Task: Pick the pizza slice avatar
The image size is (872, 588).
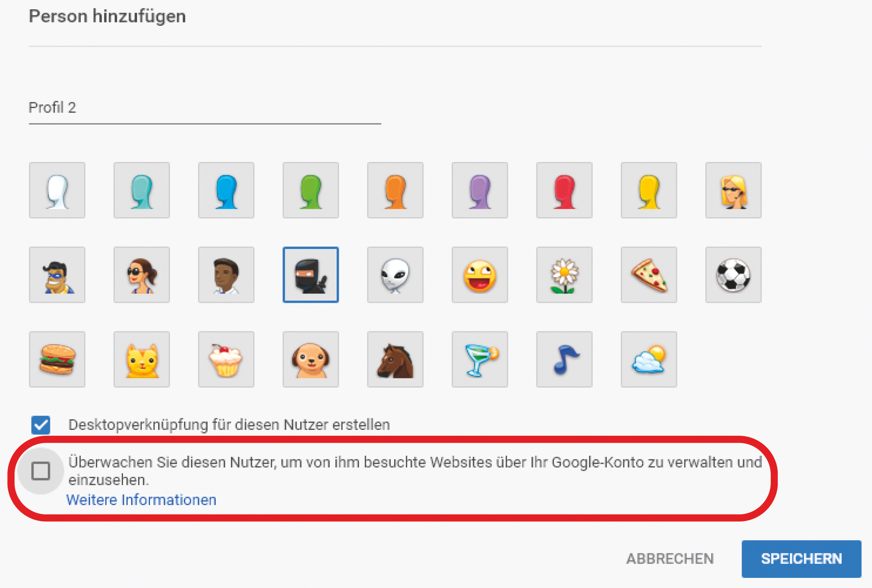Action: click(x=649, y=275)
